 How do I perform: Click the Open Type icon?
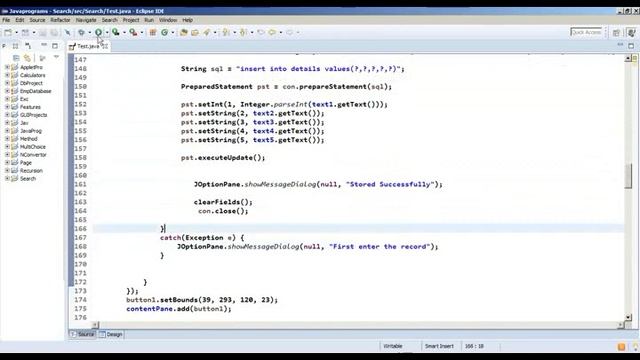tap(184, 32)
